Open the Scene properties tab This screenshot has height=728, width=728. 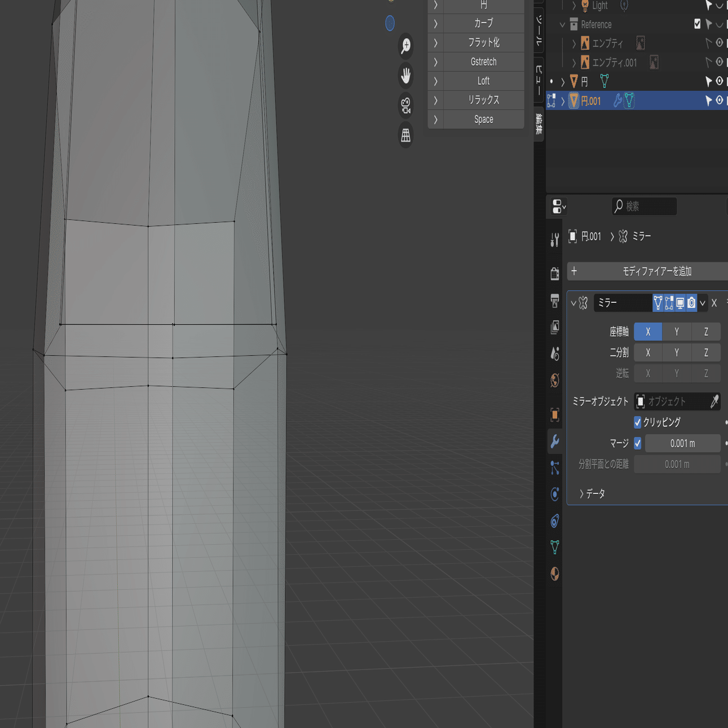click(555, 354)
